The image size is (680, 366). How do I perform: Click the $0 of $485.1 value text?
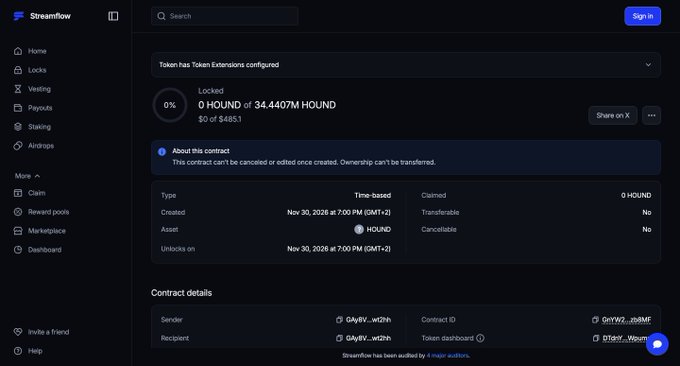(x=220, y=119)
